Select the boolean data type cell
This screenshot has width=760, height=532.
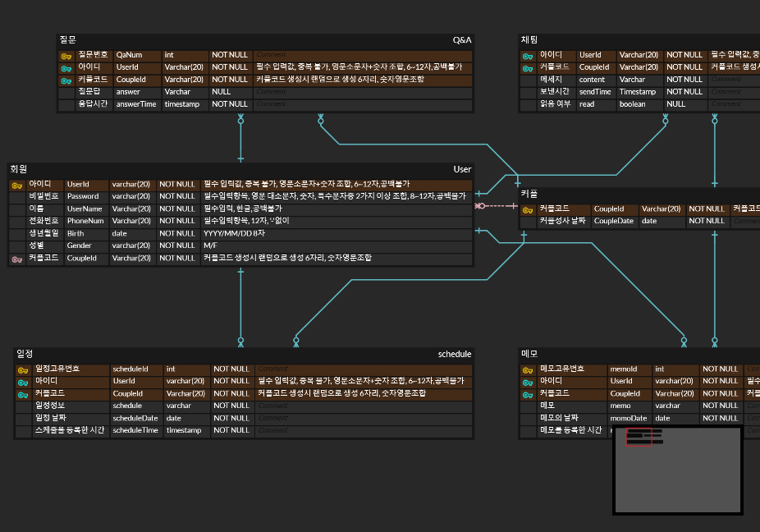[x=639, y=104]
